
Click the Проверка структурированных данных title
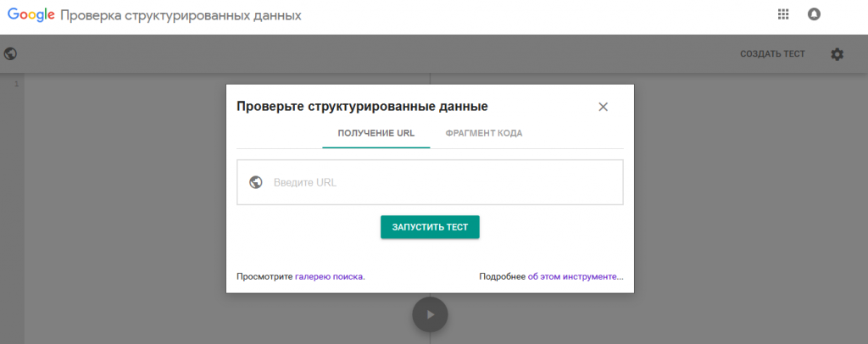(x=181, y=15)
